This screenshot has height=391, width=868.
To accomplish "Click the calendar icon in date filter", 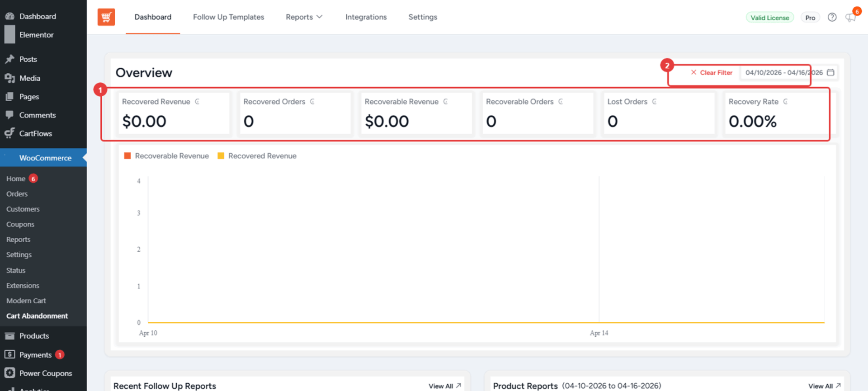I will [830, 72].
